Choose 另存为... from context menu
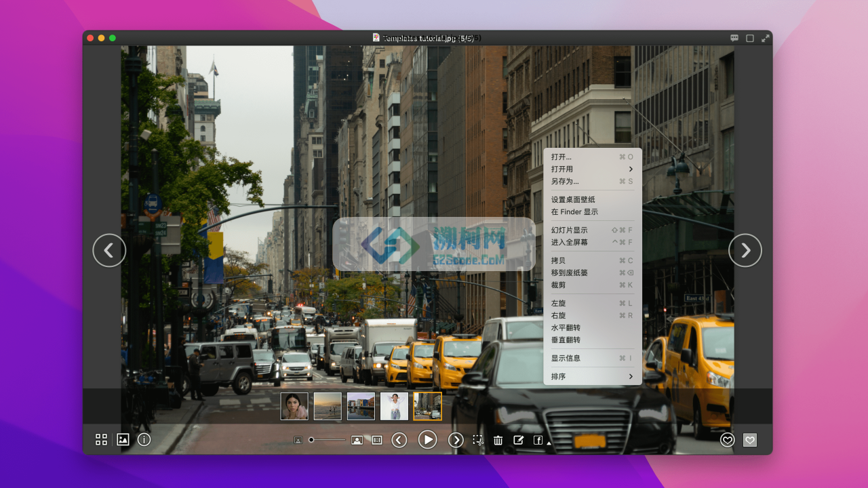The image size is (868, 488). coord(593,181)
